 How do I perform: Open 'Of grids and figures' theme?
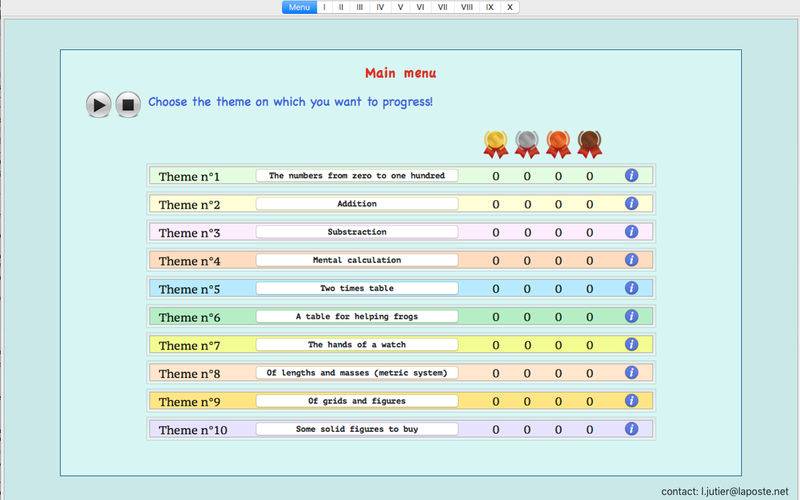[x=357, y=401]
